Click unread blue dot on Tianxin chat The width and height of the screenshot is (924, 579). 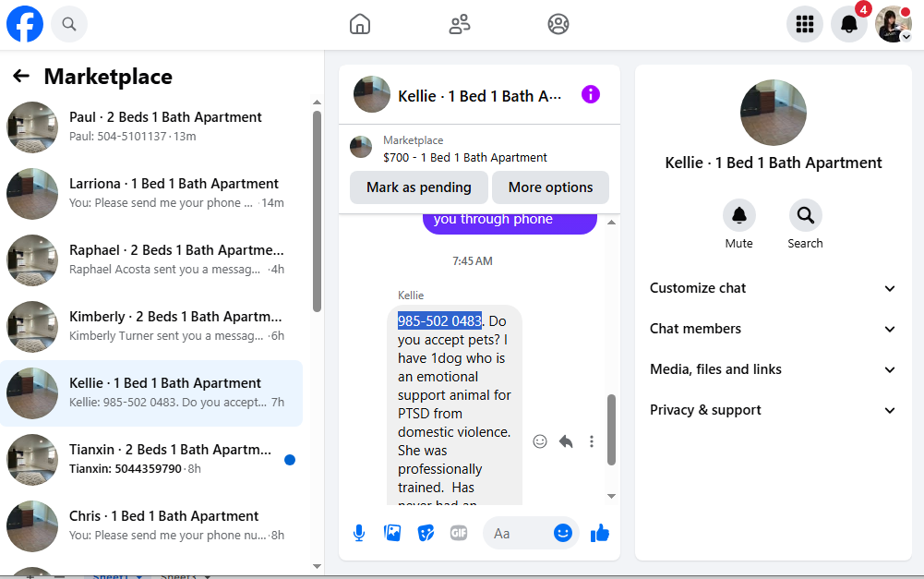click(289, 460)
